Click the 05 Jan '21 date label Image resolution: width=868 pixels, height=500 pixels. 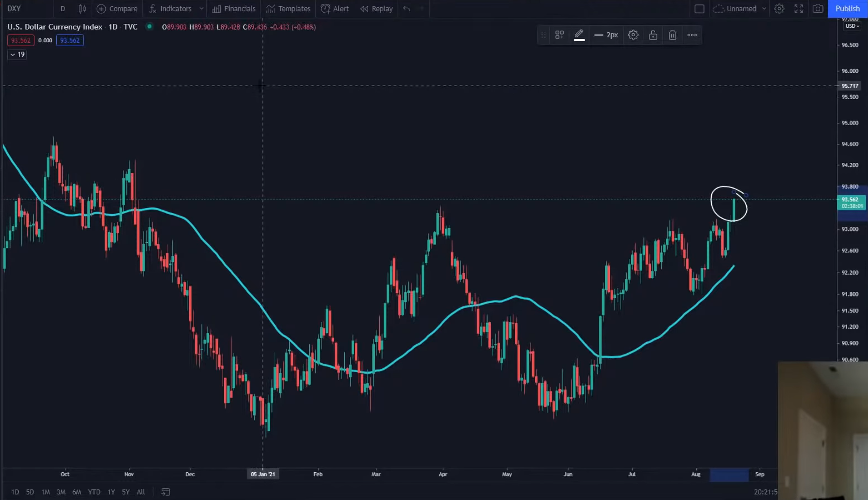(x=263, y=474)
